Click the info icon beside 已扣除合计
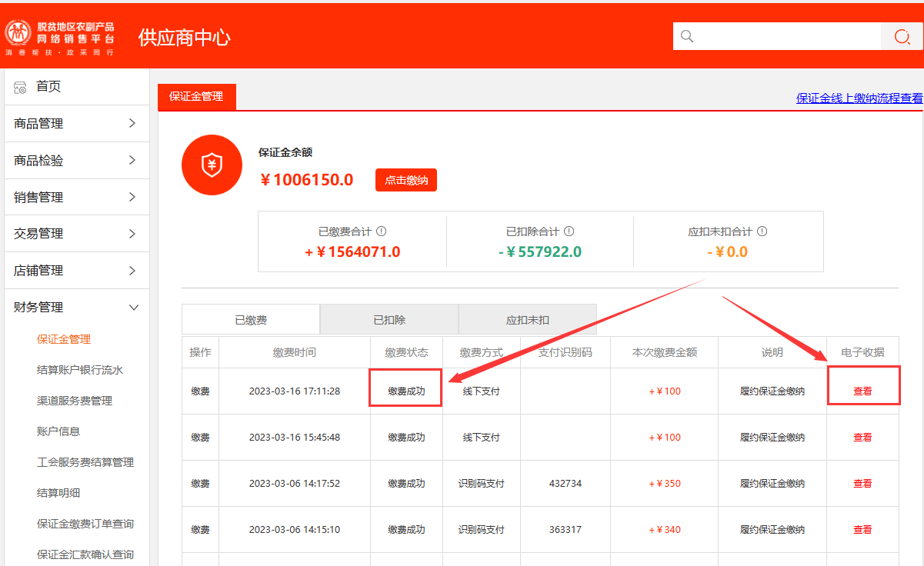The image size is (924, 566). pos(569,231)
